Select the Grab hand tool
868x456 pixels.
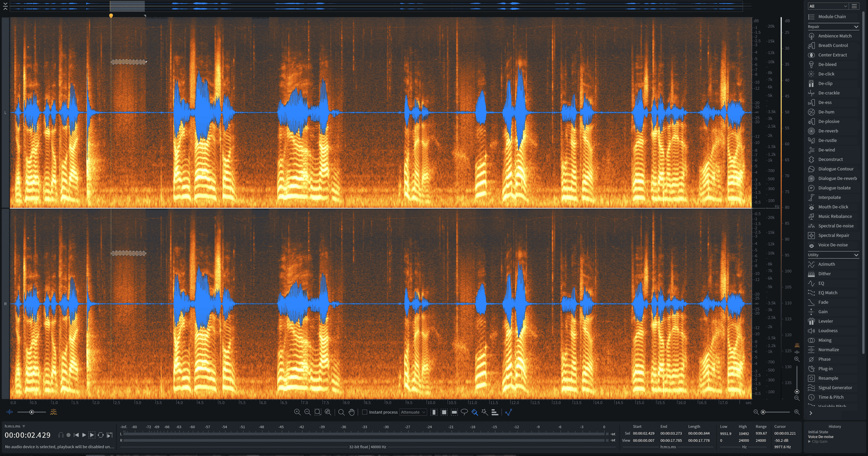coord(352,412)
